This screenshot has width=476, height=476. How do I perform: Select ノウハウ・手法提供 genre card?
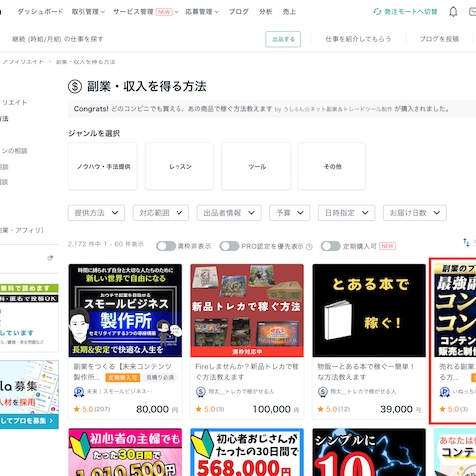103,167
